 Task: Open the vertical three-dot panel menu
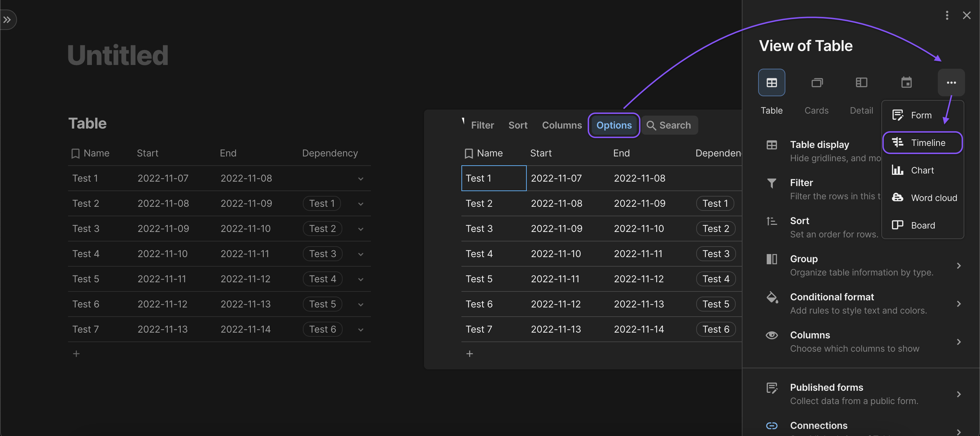pyautogui.click(x=947, y=15)
